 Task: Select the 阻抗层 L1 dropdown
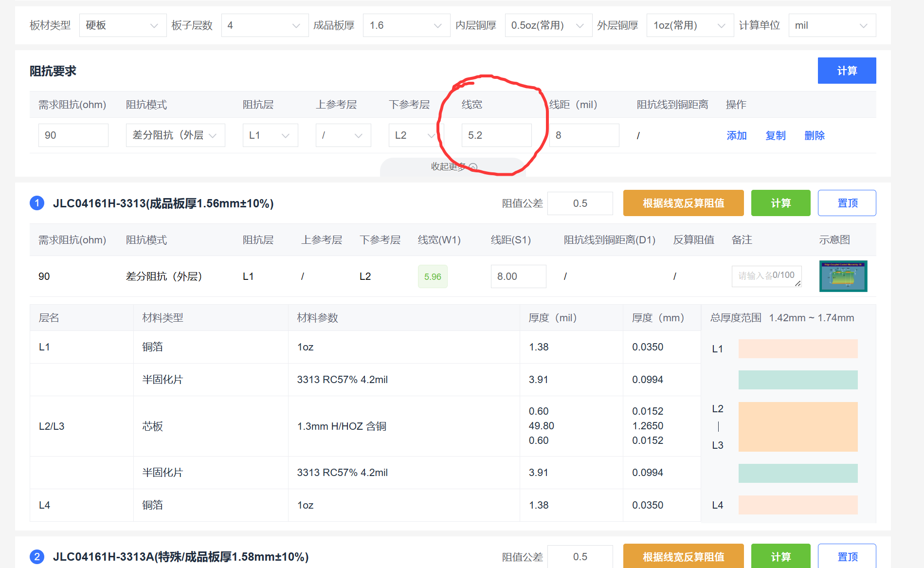pyautogui.click(x=270, y=135)
